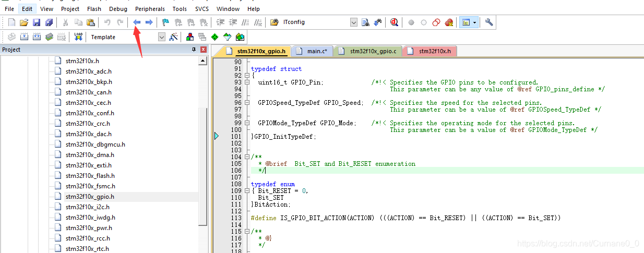Click the Undo arrow icon

point(108,22)
